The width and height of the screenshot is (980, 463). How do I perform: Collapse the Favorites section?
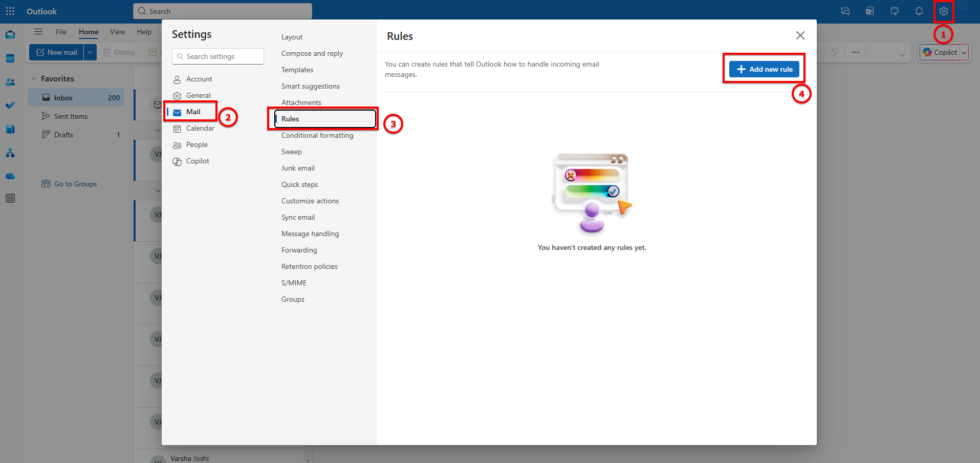point(34,78)
